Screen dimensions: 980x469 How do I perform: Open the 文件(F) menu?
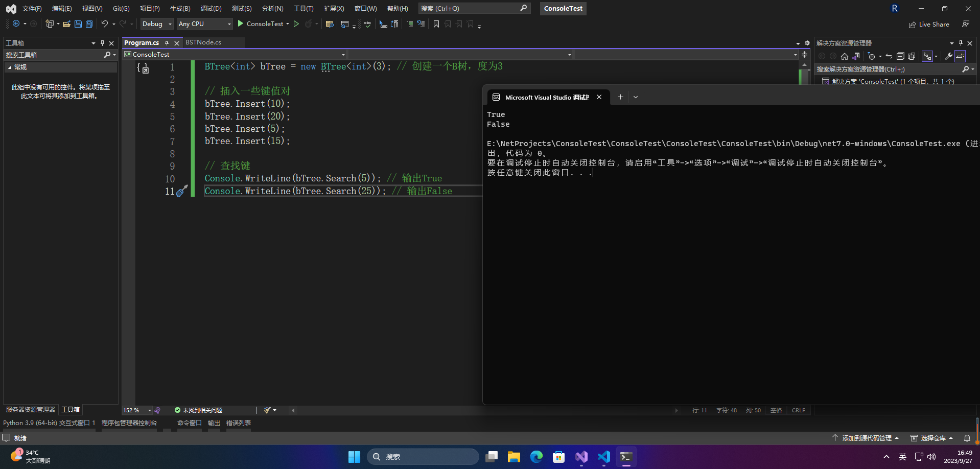coord(32,9)
